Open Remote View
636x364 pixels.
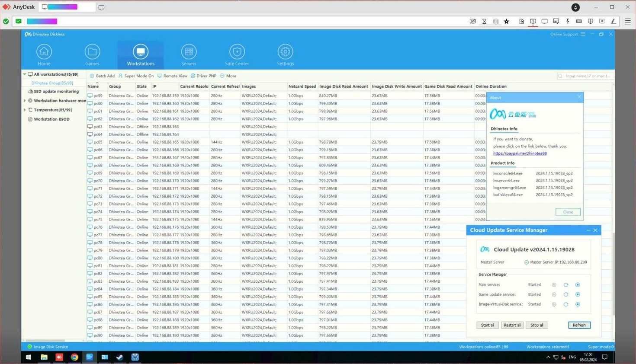172,76
